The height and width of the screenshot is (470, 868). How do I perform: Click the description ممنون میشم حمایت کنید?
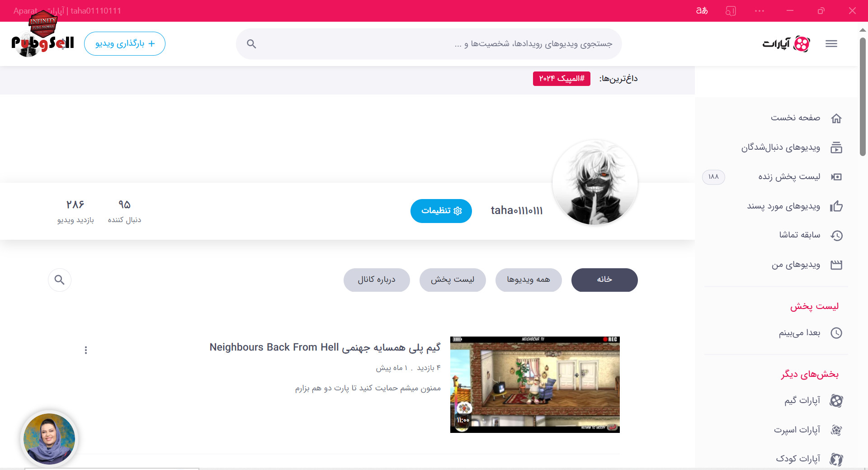368,388
